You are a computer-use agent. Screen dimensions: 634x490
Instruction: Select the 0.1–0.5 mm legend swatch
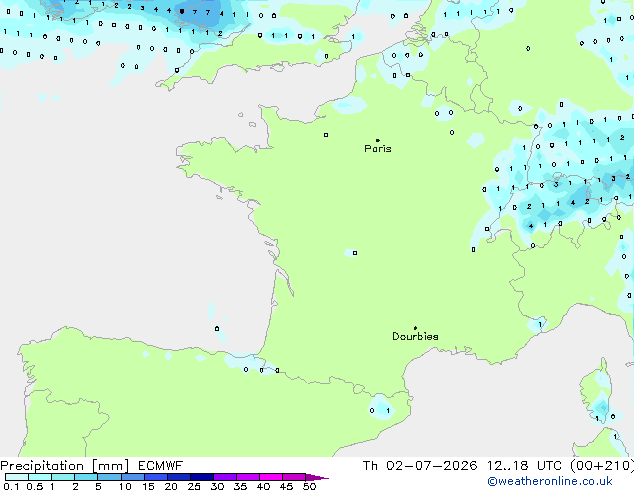click(x=17, y=477)
